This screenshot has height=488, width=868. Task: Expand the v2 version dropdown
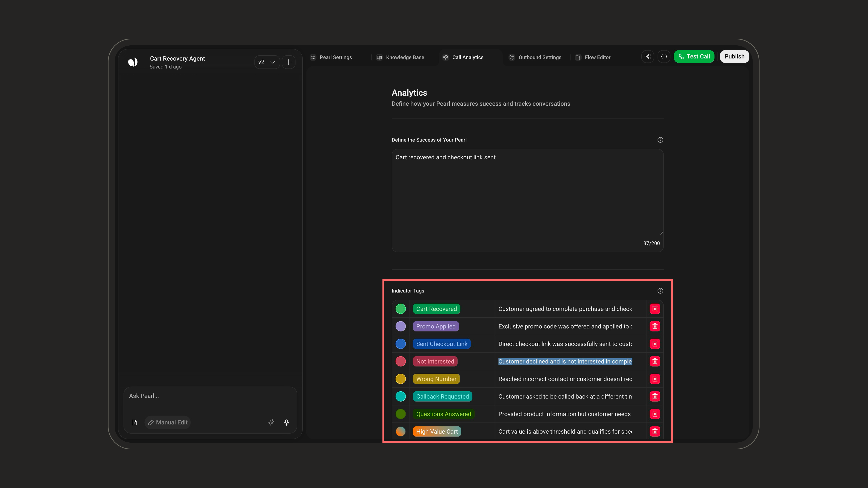click(x=267, y=62)
